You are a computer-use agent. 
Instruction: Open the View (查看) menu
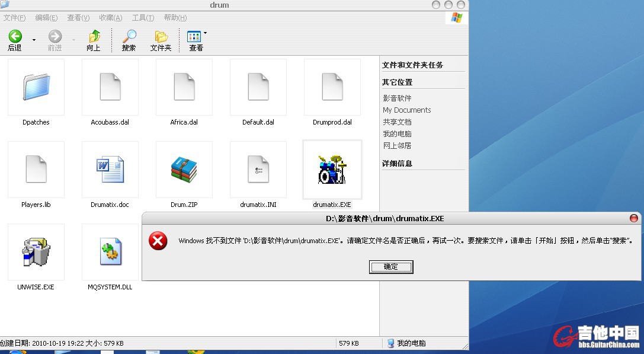[78, 18]
